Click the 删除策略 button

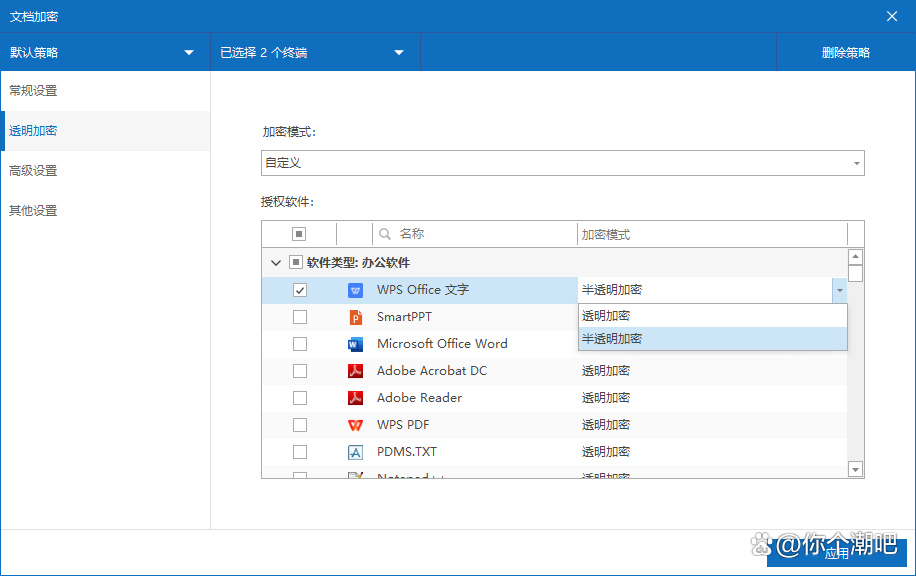[845, 53]
